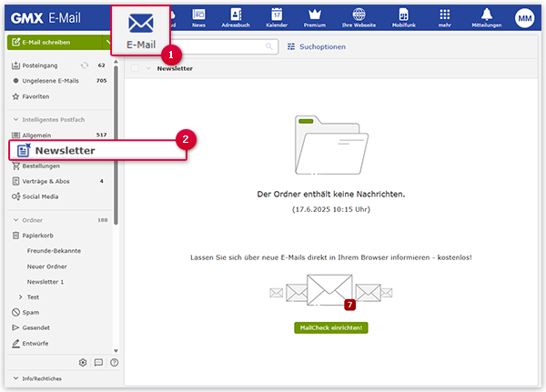Expand the Info/Rechtliches section

pos(15,378)
